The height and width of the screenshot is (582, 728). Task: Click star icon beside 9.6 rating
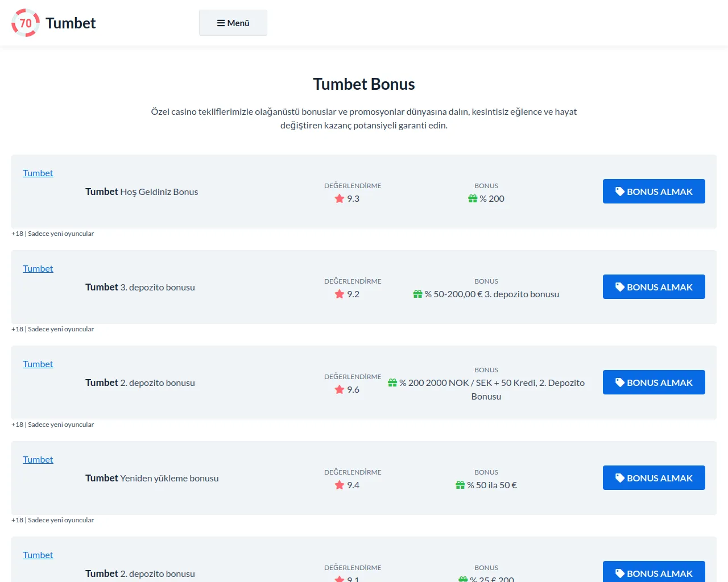[340, 389]
